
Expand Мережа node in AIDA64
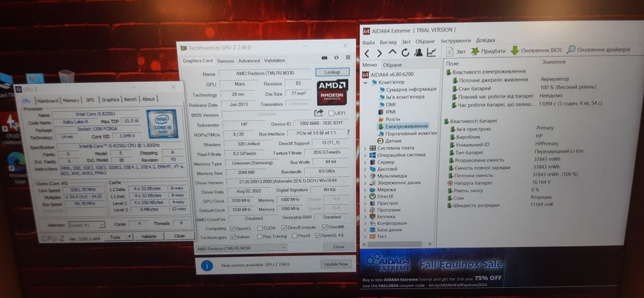366,190
